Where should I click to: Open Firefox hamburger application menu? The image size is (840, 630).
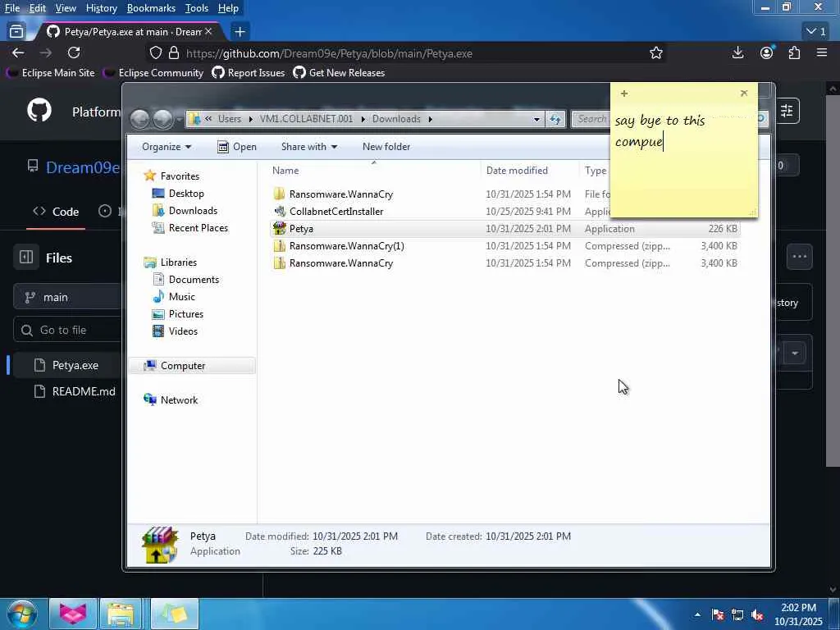[x=822, y=52]
